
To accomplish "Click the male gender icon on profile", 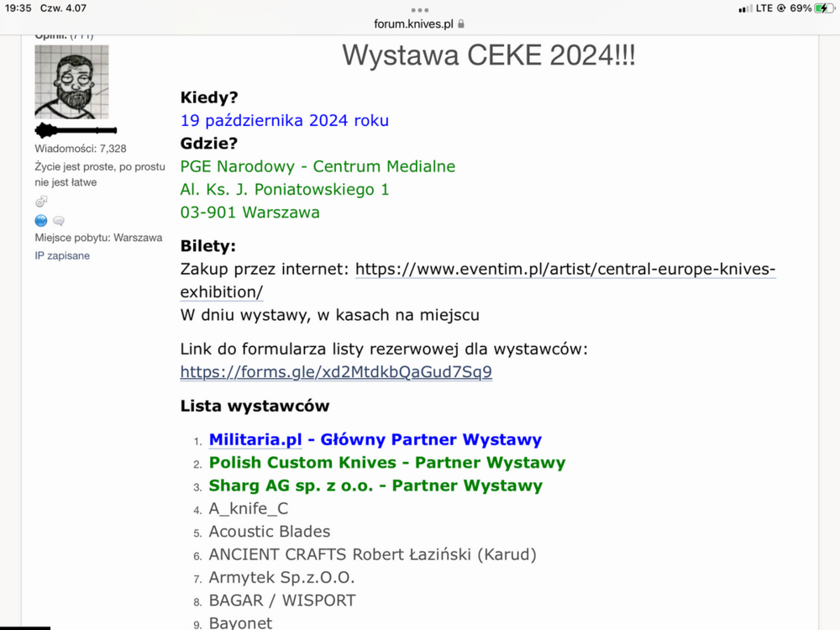I will pyautogui.click(x=41, y=202).
